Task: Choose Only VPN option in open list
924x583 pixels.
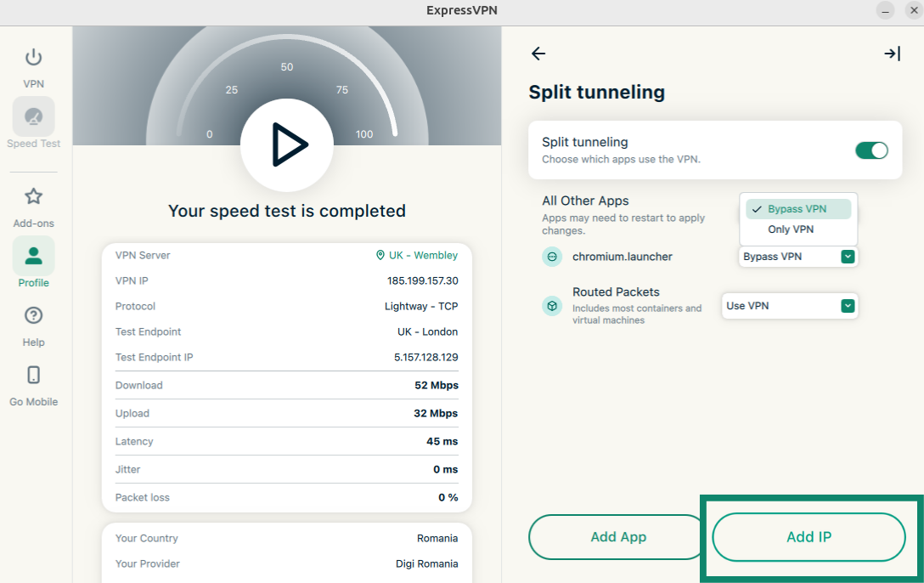Action: 791,229
